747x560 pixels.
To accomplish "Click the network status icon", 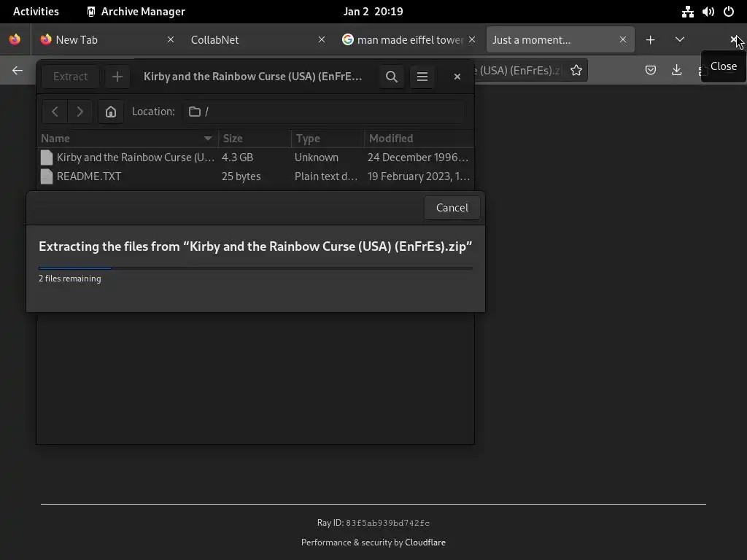I will point(687,12).
